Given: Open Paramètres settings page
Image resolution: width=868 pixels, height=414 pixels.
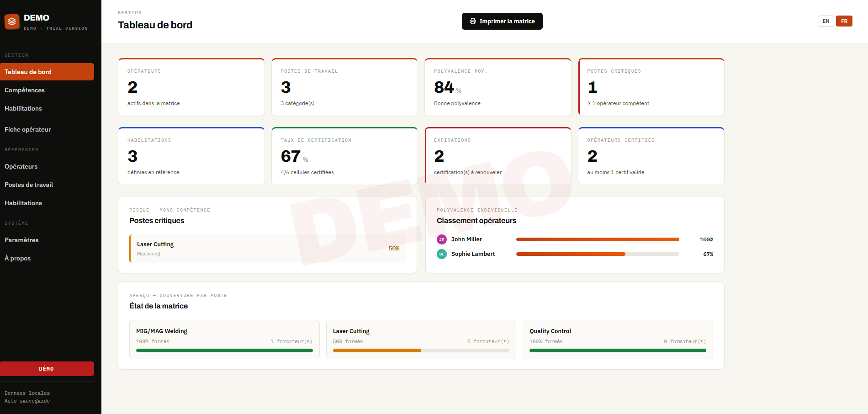Looking at the screenshot, I should (47, 240).
